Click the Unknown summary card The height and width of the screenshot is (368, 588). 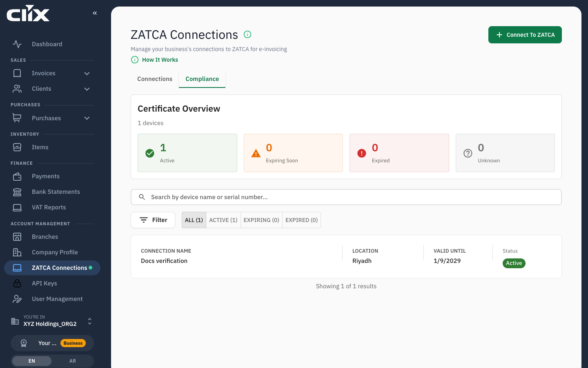point(505,153)
